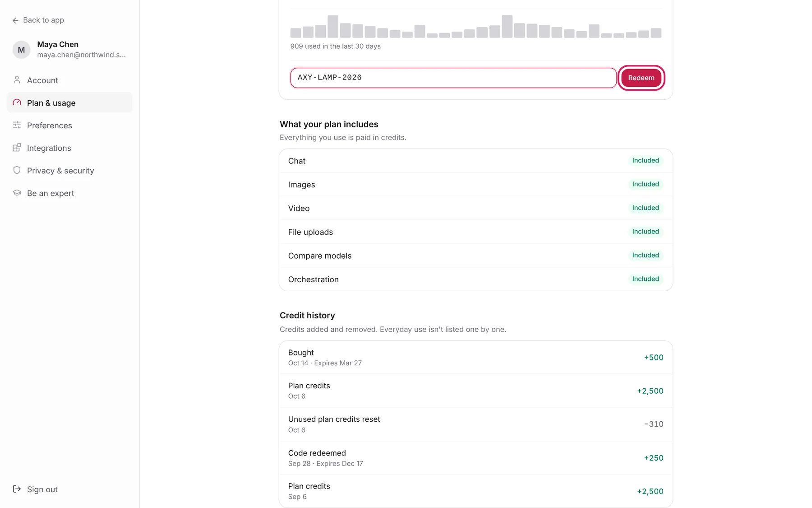Click the Bought credit history entry
812x508 pixels.
click(475, 357)
